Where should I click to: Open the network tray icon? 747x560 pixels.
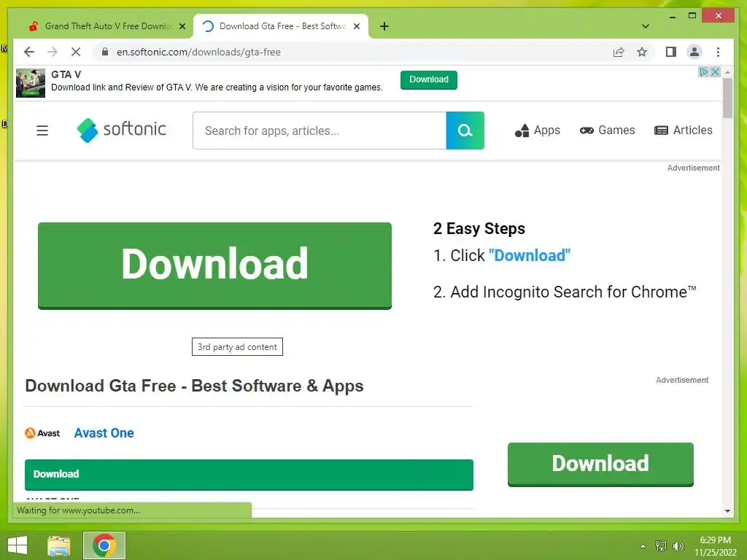(661, 546)
